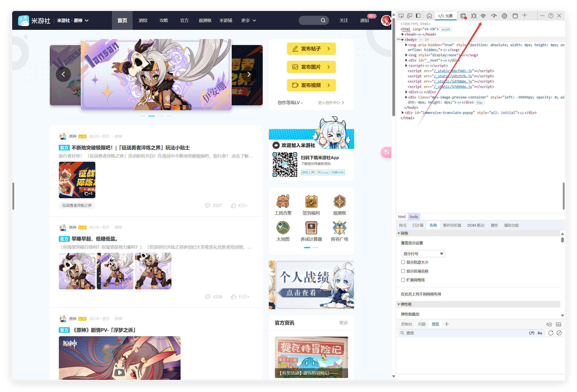Click the 发布图片 button
This screenshot has width=577, height=392.
point(311,67)
